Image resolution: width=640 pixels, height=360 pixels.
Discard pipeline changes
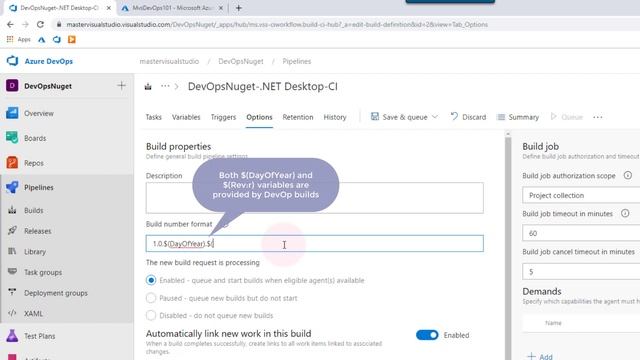[468, 117]
